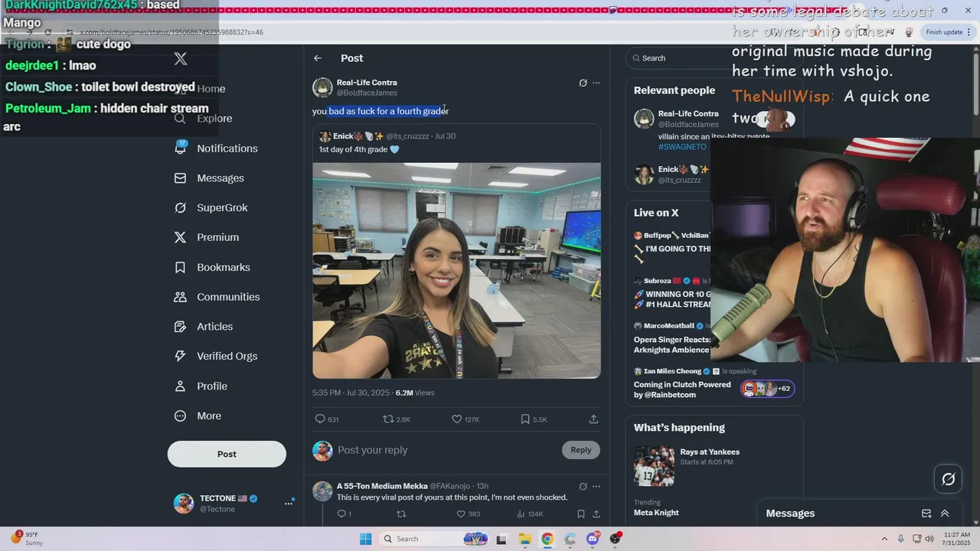Go back using the Post arrow
This screenshot has width=980, height=551.
(318, 58)
